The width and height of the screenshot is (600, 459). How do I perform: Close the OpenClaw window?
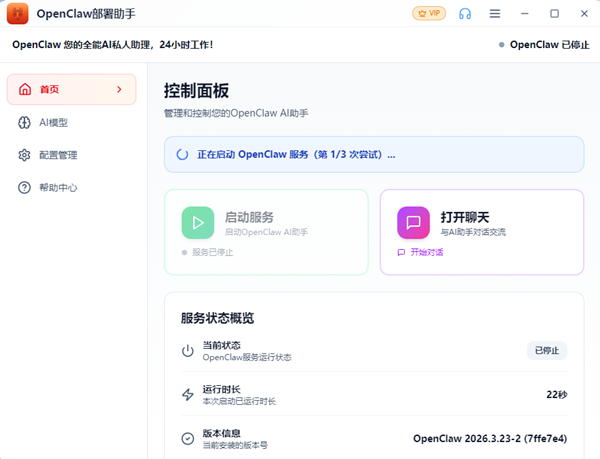[584, 14]
